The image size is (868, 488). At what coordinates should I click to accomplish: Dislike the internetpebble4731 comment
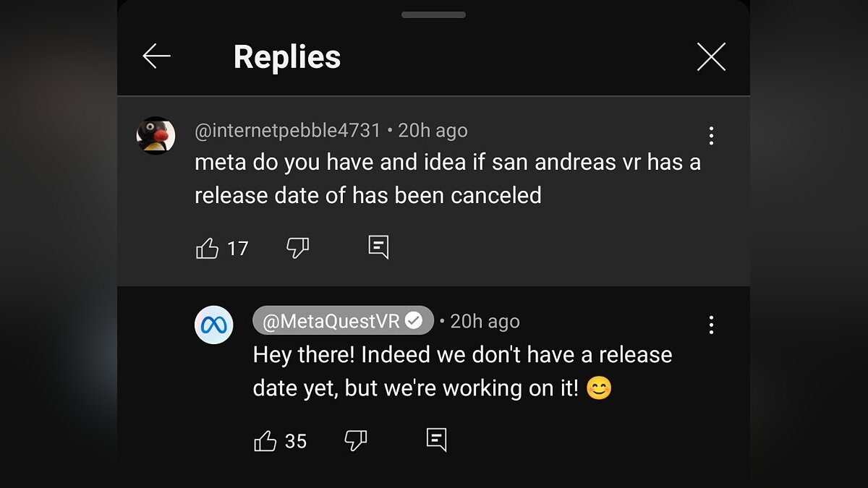tap(297, 249)
